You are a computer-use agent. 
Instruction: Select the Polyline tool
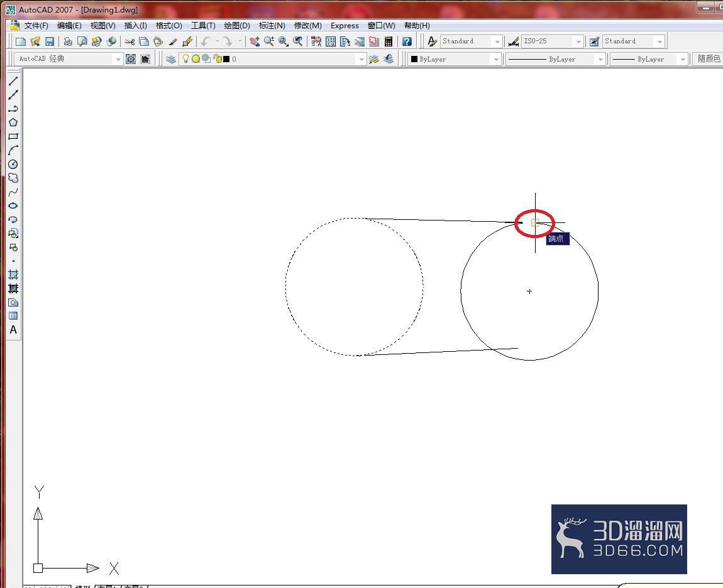point(13,109)
